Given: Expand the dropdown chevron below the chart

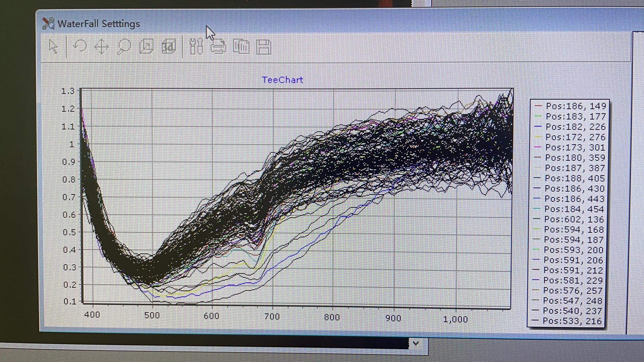Looking at the screenshot, I should tap(416, 343).
